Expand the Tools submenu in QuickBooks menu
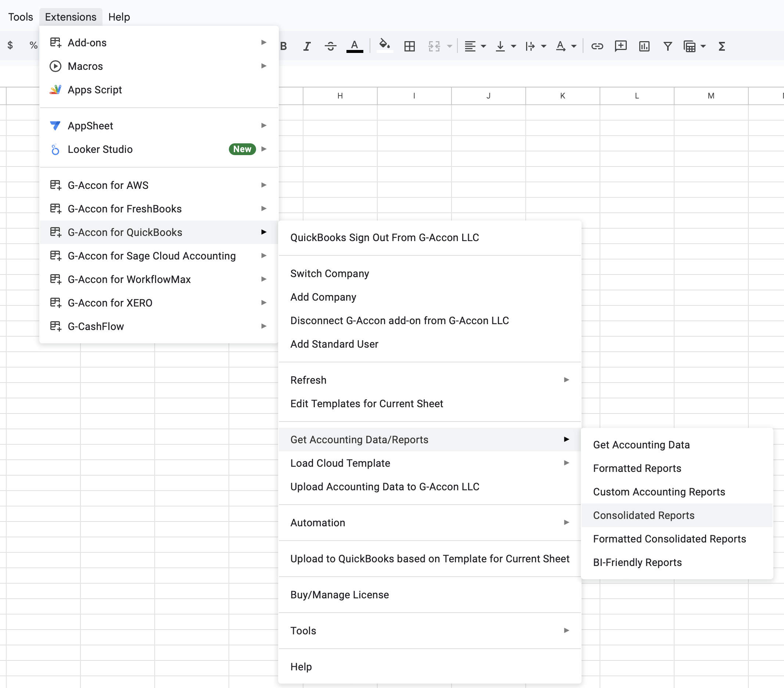Screen dimensions: 784x688 429,631
